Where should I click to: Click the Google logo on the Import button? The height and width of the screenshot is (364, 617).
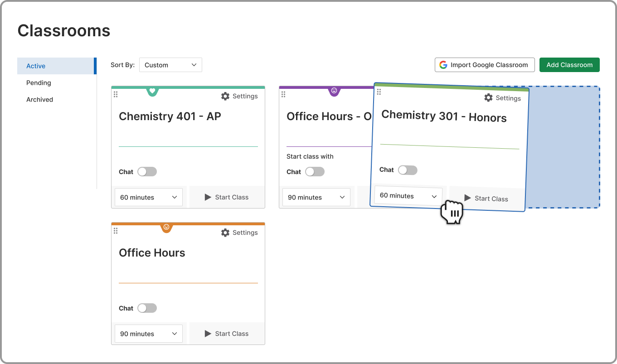point(443,65)
